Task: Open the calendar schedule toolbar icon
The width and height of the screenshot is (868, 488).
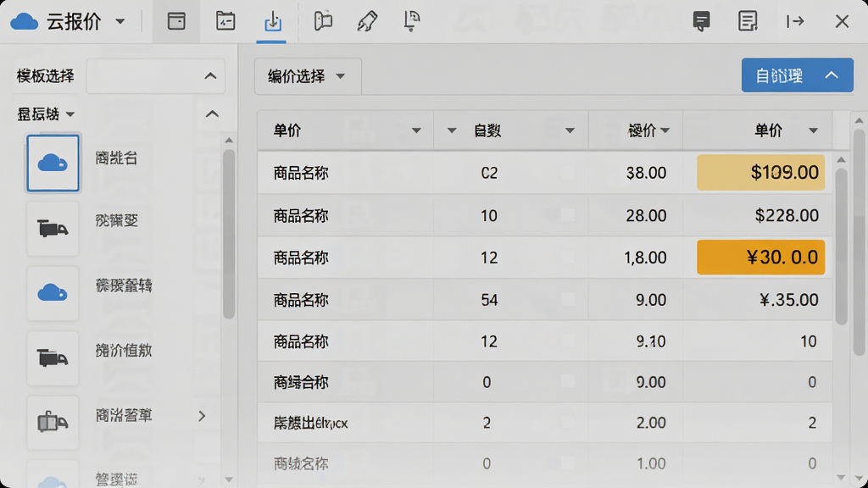Action: [x=225, y=21]
